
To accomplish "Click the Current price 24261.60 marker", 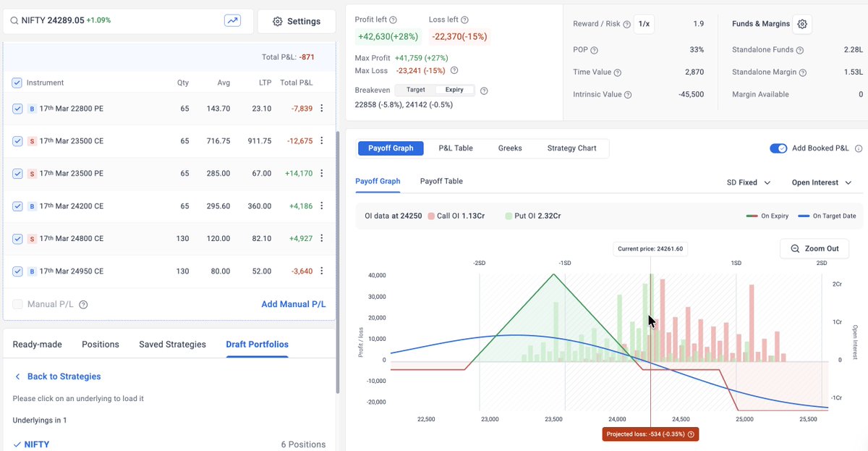I will coord(650,249).
